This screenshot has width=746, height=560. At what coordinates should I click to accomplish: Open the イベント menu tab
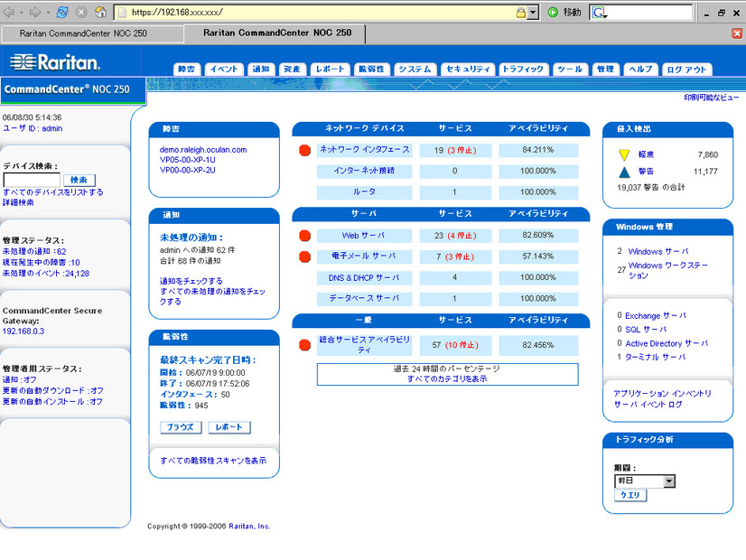(x=224, y=69)
